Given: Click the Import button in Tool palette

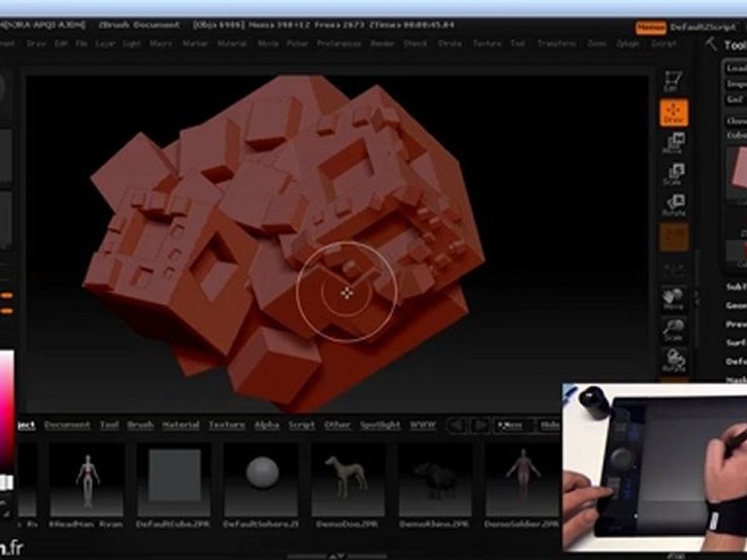Looking at the screenshot, I should point(735,84).
